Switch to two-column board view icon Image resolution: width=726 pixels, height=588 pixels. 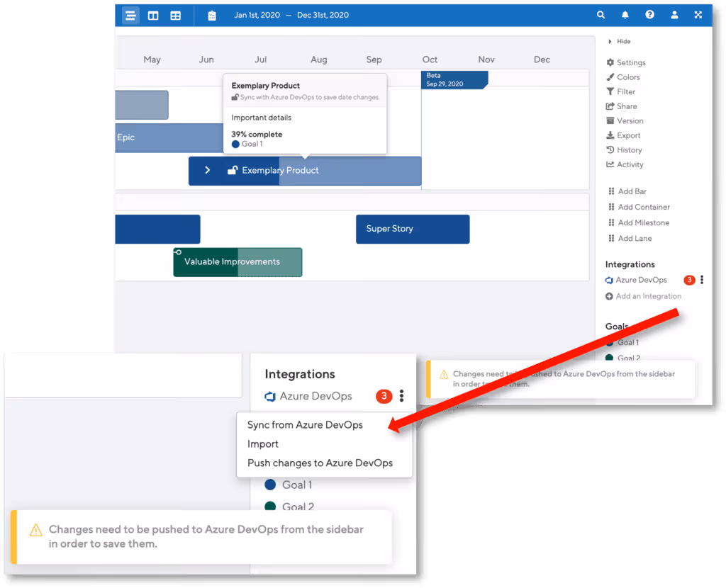point(153,16)
